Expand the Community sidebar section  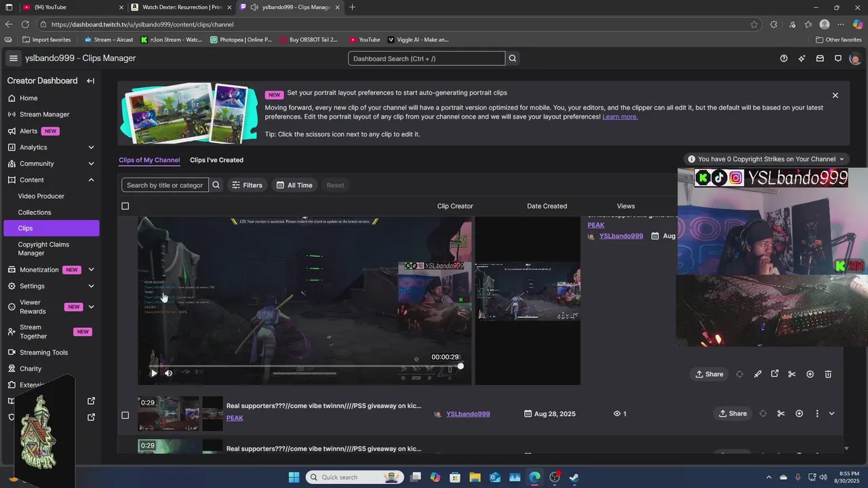91,163
